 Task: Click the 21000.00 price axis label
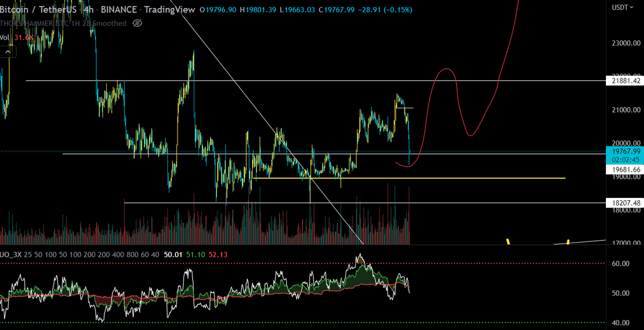point(627,110)
